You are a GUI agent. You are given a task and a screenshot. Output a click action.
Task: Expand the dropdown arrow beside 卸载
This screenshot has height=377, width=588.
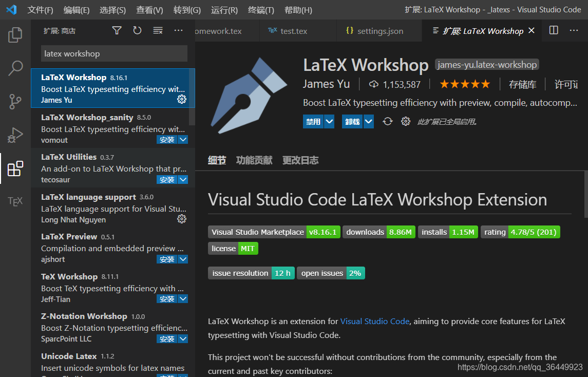point(368,121)
